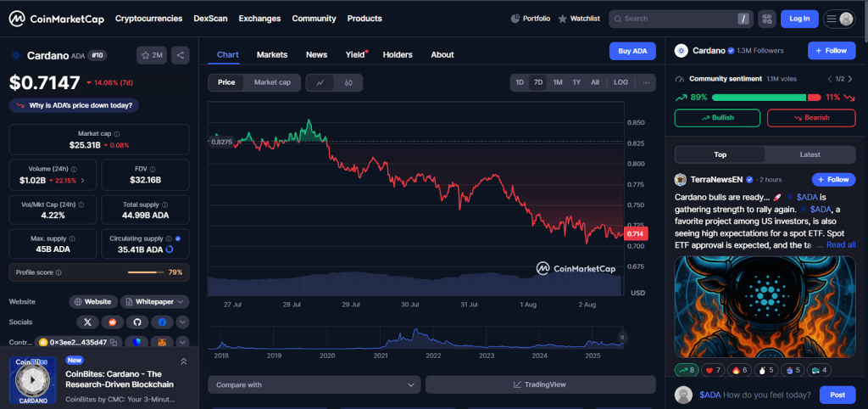The image size is (868, 409).
Task: Switch to candlestick chart view icon
Action: 348,82
